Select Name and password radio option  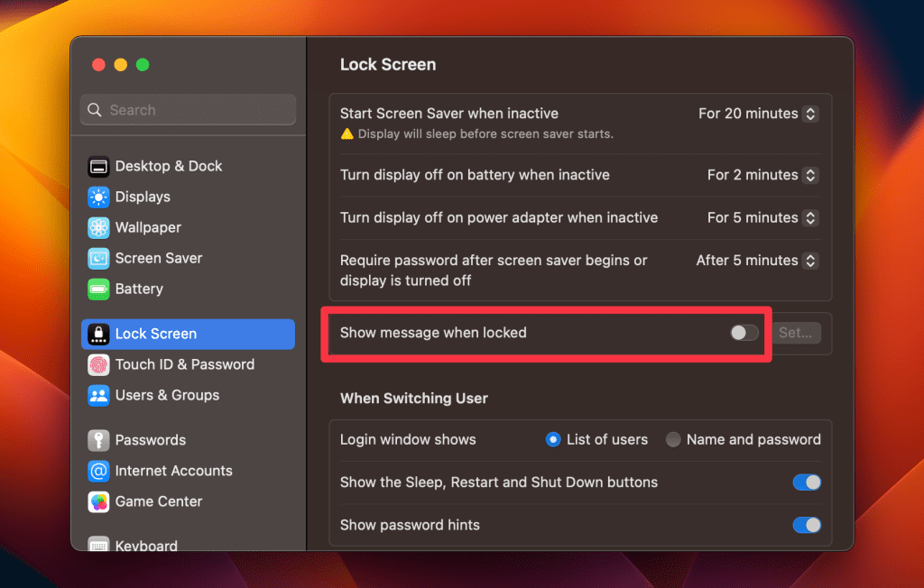tap(673, 440)
